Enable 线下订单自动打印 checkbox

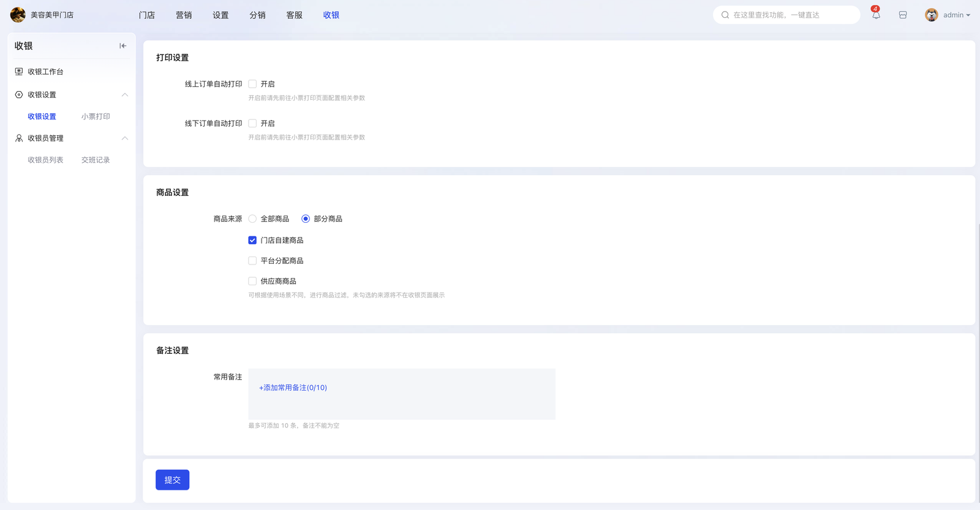252,124
